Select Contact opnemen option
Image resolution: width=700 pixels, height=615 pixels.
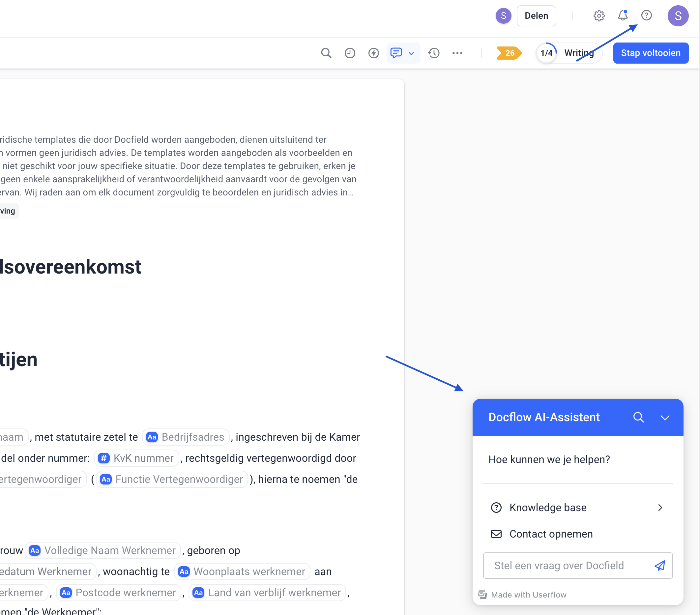pos(551,534)
